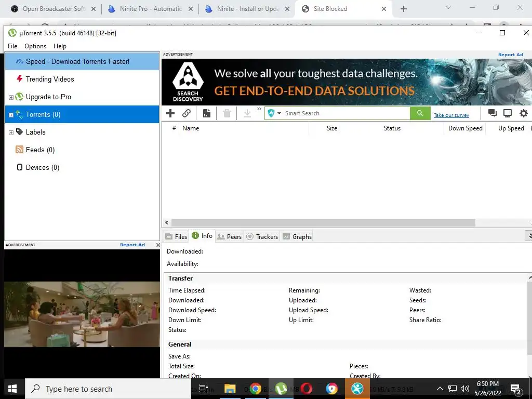Open the Help menu

(x=60, y=46)
